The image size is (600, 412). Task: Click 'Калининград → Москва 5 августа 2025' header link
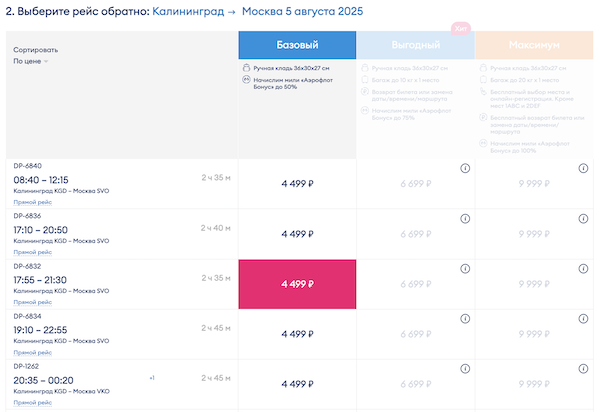point(258,11)
